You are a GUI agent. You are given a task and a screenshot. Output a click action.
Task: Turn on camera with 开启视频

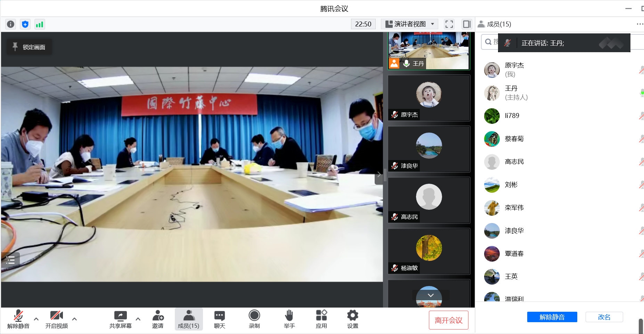[57, 319]
